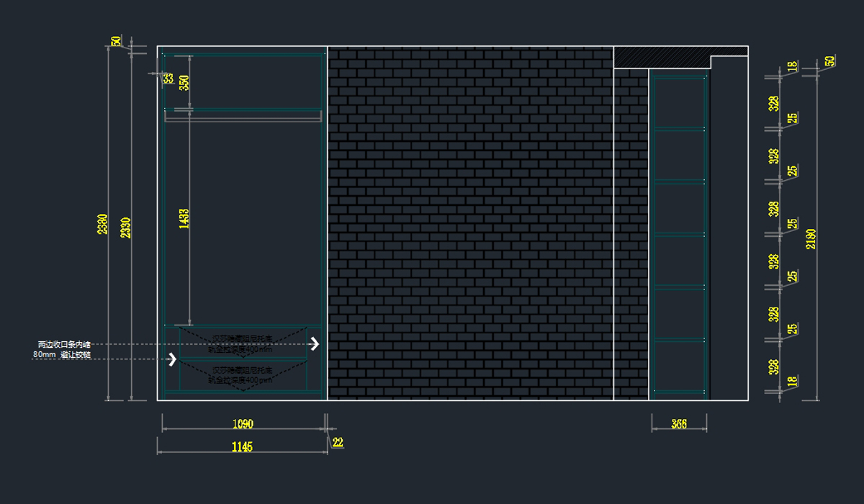The image size is (864, 504).
Task: Select the annotation text 两边收口条内缩
Action: [64, 345]
